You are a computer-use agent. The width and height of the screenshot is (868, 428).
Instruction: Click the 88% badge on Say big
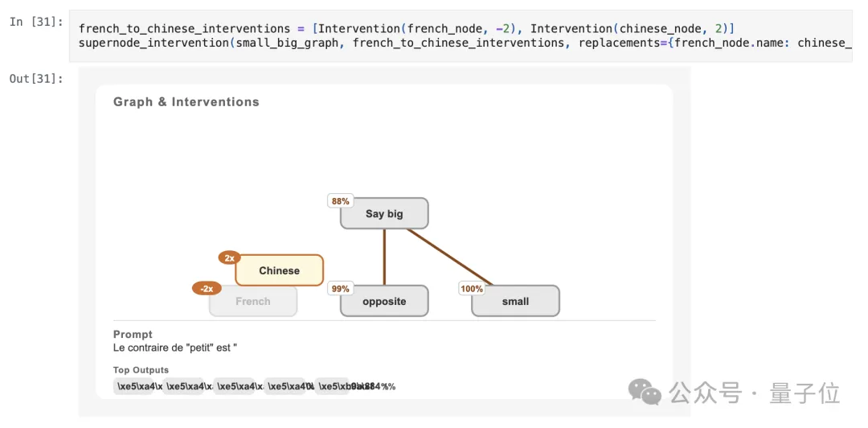[x=340, y=201]
